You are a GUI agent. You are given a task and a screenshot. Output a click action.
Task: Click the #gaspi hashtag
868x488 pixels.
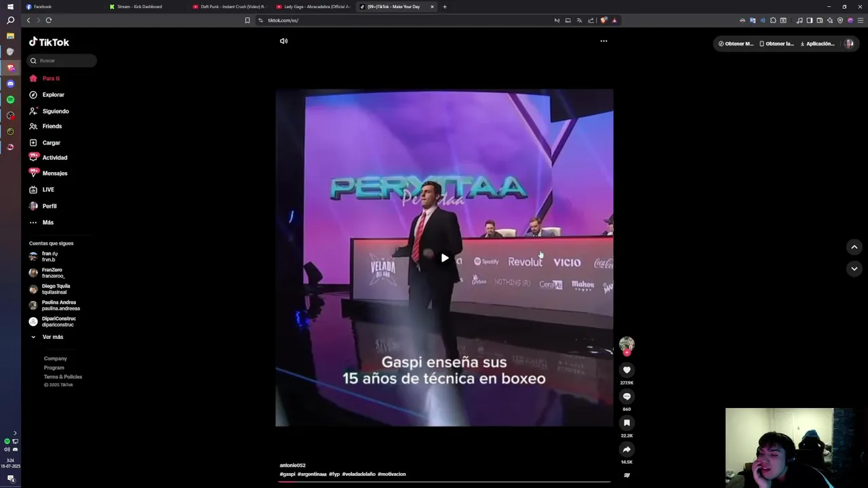(x=288, y=474)
